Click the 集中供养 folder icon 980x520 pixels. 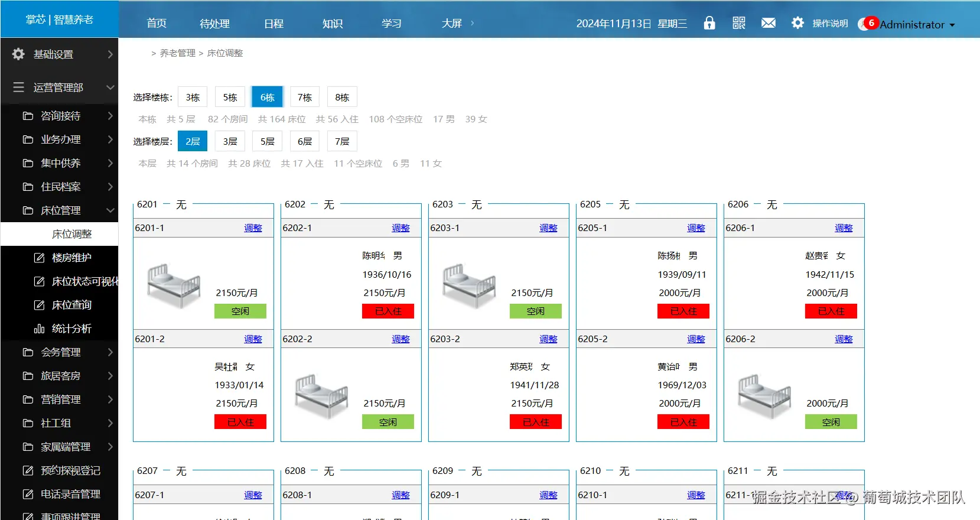click(x=28, y=163)
